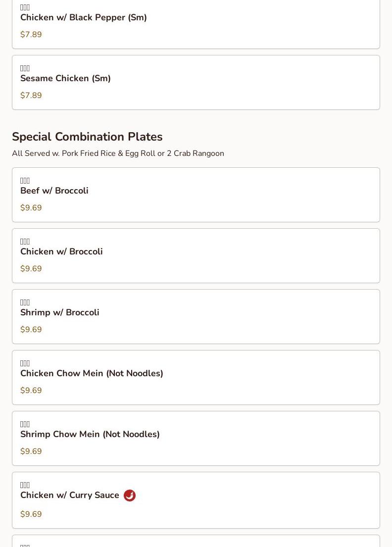
Task: Click the $9.69 price under Chicken Chow Mein
Action: [x=31, y=391]
